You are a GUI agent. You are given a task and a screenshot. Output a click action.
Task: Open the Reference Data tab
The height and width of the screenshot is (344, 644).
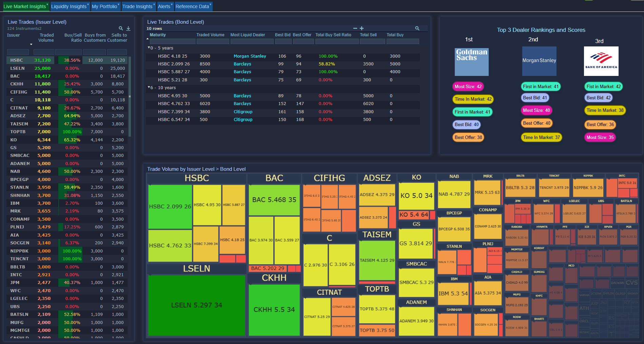click(x=193, y=6)
